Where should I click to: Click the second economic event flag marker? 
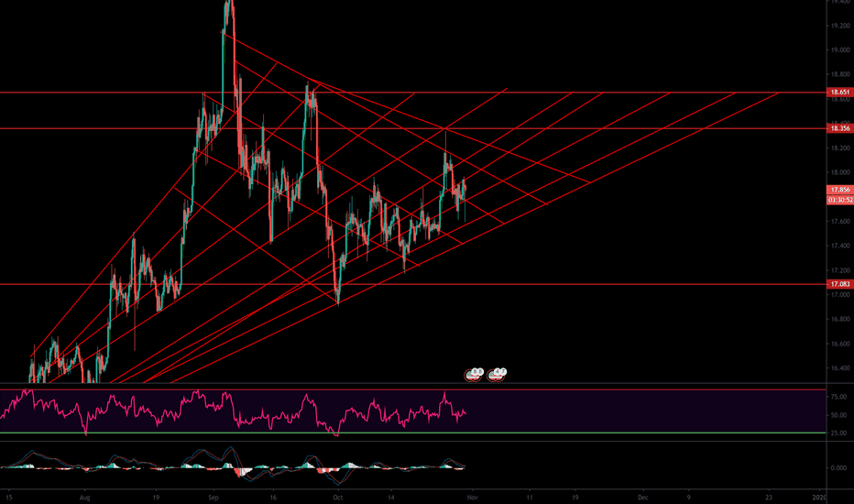(x=497, y=374)
